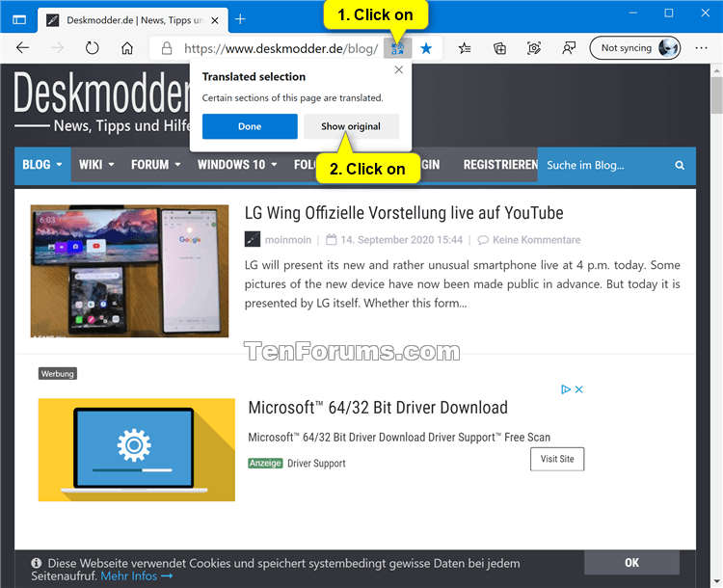This screenshot has width=723, height=588.
Task: Open Settings and more ellipsis menu
Action: pyautogui.click(x=702, y=48)
